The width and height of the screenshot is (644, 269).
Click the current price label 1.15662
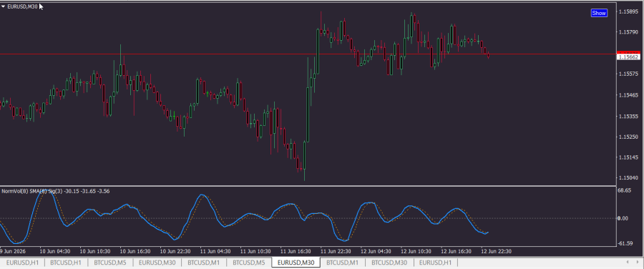(629, 57)
